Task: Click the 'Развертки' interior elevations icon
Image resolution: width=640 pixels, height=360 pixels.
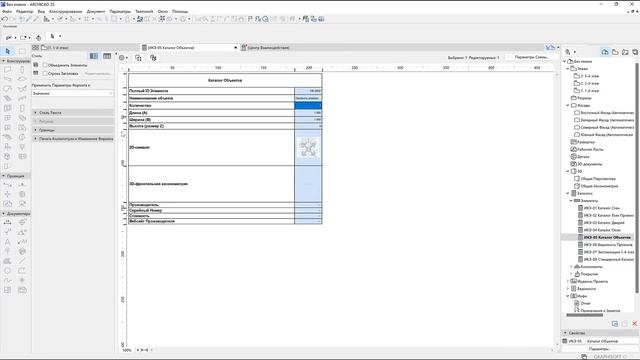Action: pos(573,142)
